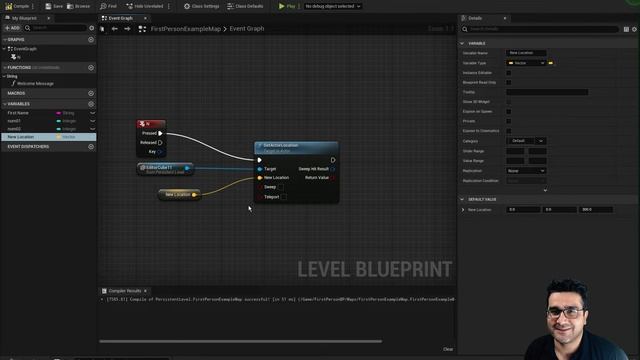The image size is (640, 360).
Task: Select the First Name variable
Action: pyautogui.click(x=18, y=113)
